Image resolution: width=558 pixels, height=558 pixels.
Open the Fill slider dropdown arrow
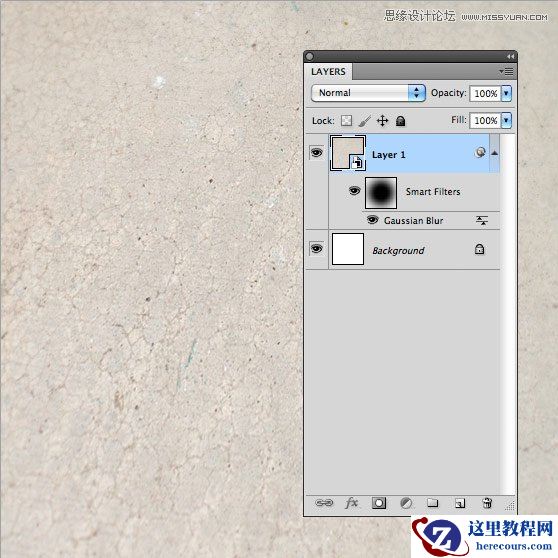(x=506, y=120)
